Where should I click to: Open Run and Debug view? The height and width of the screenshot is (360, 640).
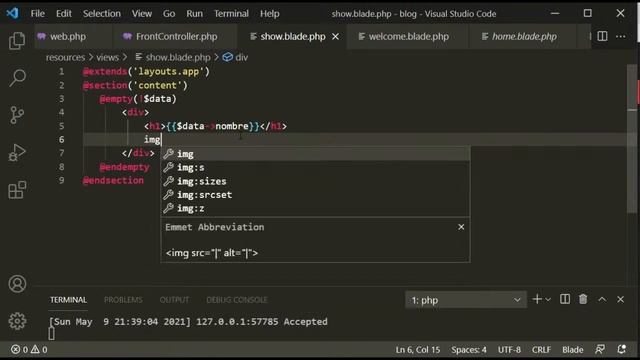17,153
